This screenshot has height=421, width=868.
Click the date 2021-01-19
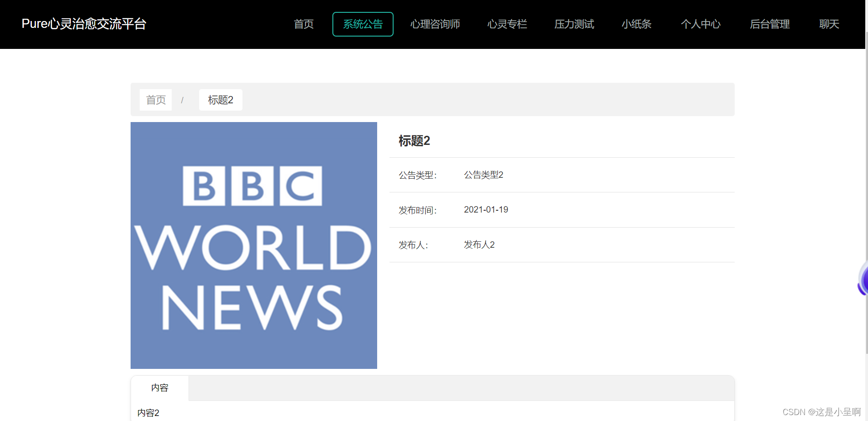coord(486,210)
